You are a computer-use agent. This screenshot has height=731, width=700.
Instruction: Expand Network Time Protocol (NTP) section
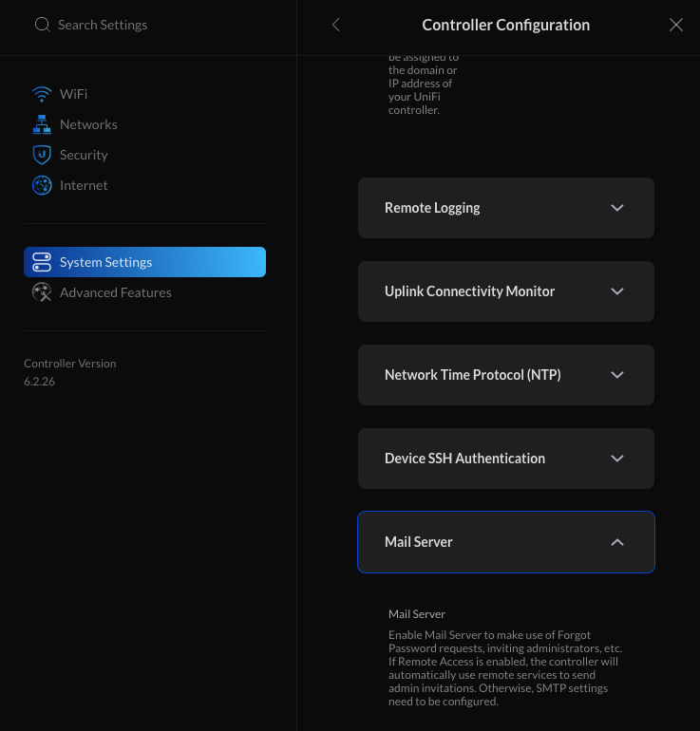[x=506, y=375]
